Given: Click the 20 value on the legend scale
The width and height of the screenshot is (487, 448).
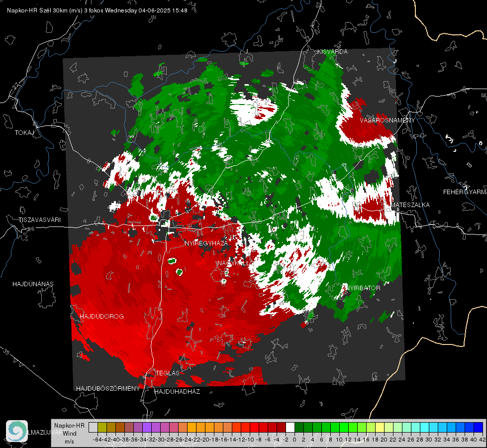Looking at the screenshot, I should [384, 440].
